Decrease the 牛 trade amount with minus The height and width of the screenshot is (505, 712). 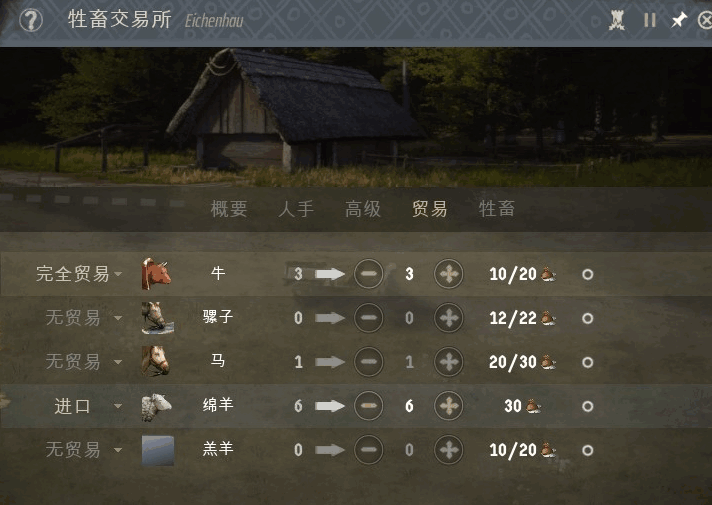click(x=368, y=274)
